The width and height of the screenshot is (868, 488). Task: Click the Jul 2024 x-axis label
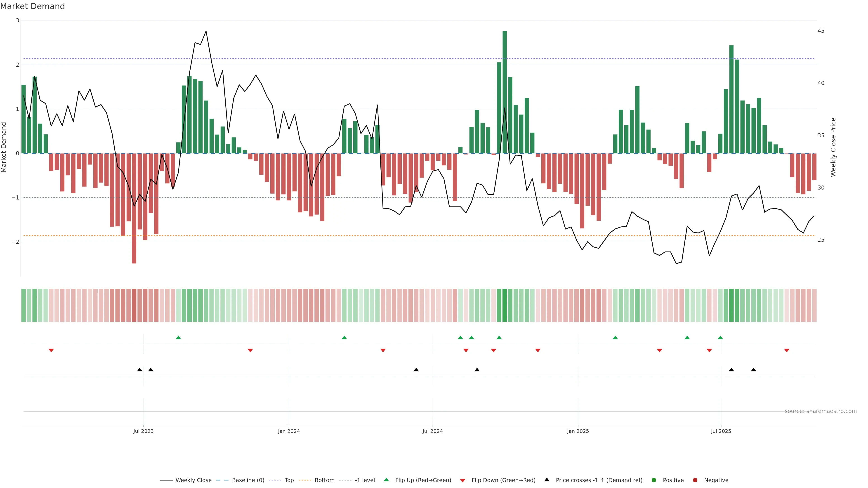tap(433, 431)
